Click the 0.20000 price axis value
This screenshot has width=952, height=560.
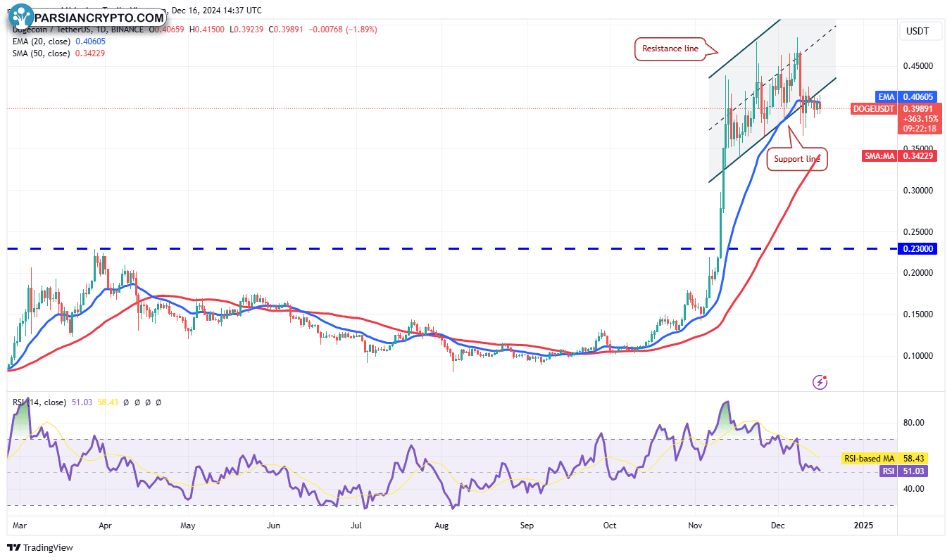919,273
